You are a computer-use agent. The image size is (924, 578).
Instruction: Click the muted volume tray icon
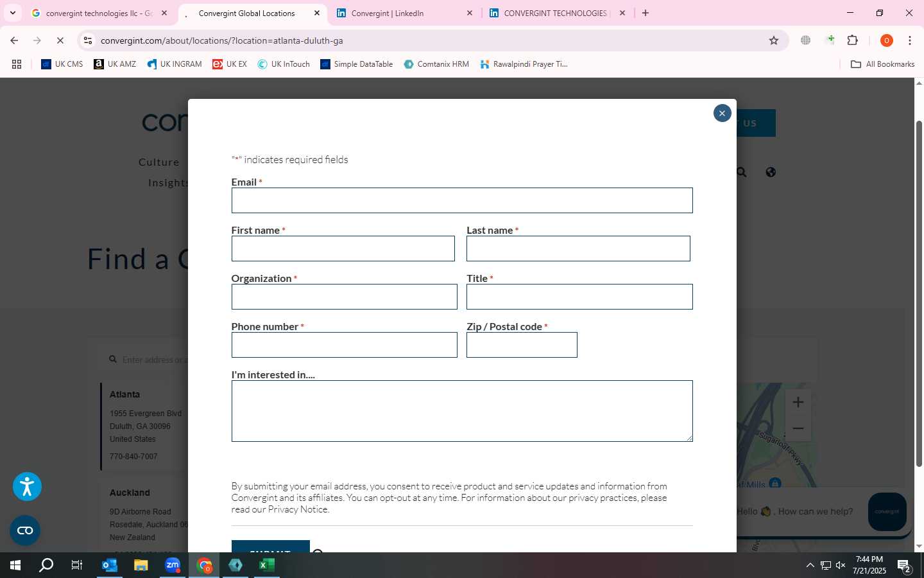pos(841,565)
